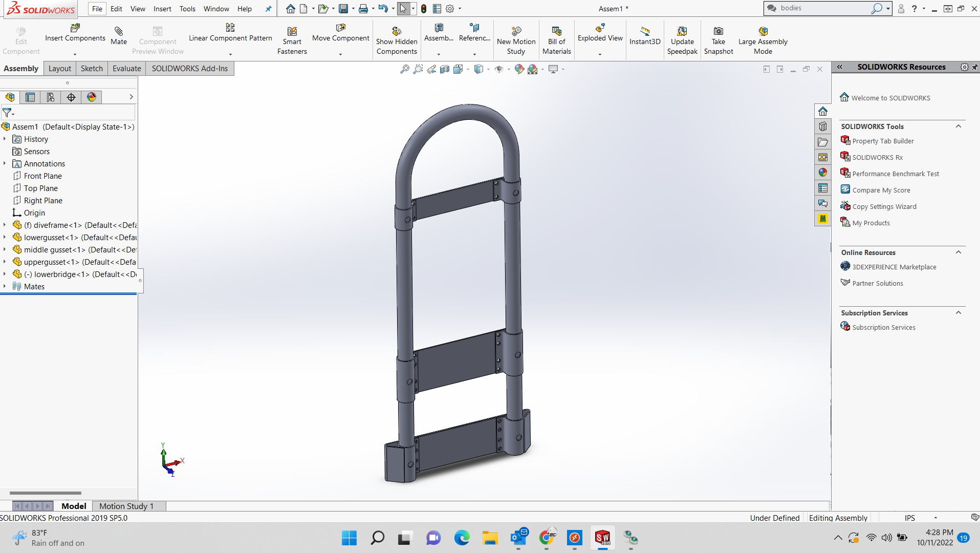Screen dimensions: 980x553
Task: Open the 3DEXPERIENCE Marketplace link
Action: point(894,267)
